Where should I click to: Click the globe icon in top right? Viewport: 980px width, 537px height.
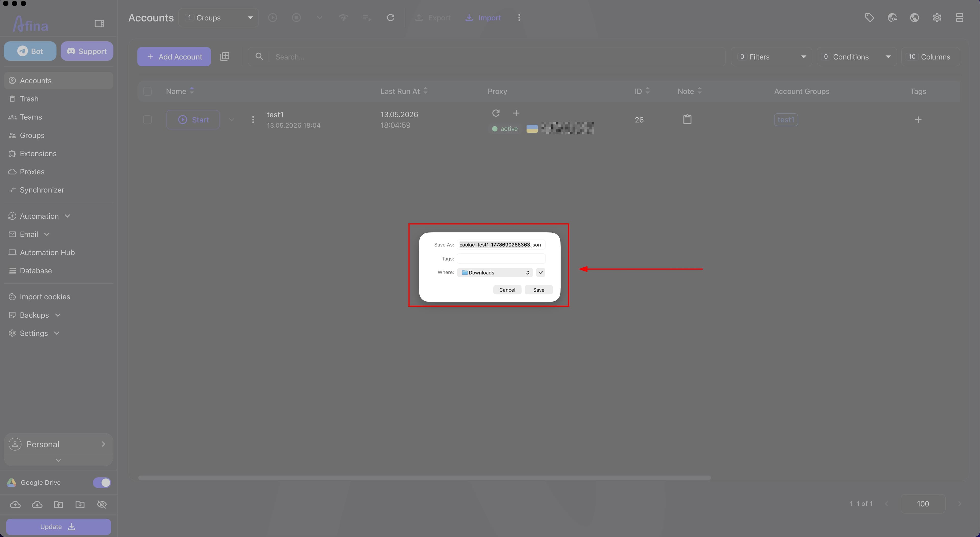pyautogui.click(x=915, y=18)
